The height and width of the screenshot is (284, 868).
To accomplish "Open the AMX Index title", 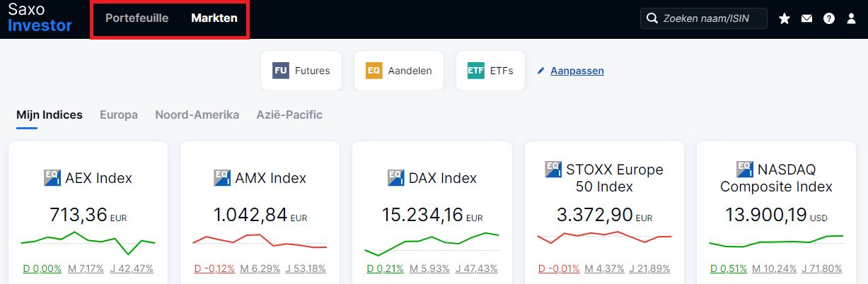I will pos(270,177).
